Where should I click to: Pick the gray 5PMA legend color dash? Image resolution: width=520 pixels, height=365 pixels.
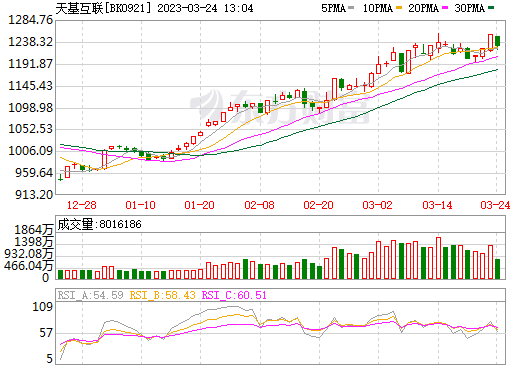point(351,7)
